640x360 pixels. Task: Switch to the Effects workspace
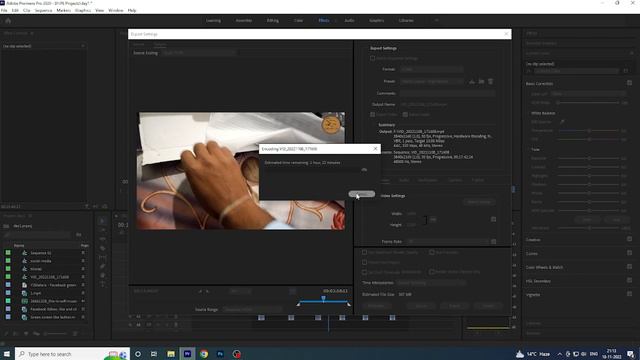(324, 20)
